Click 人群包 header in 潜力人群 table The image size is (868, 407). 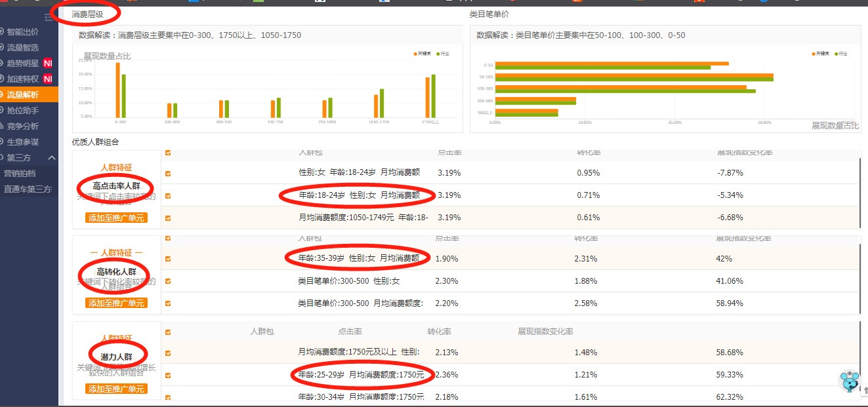pyautogui.click(x=262, y=332)
